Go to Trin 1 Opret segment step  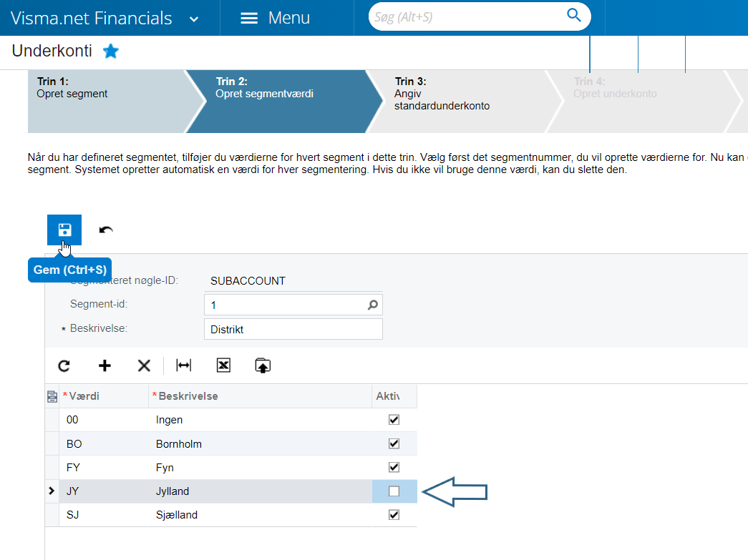[100, 101]
